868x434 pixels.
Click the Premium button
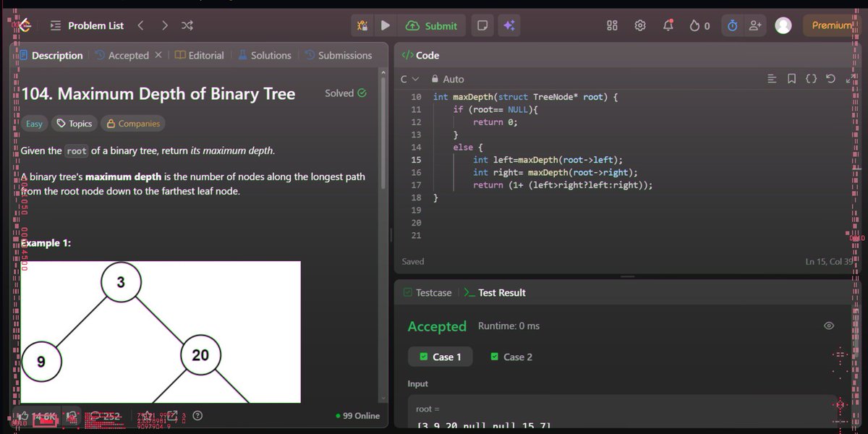830,25
